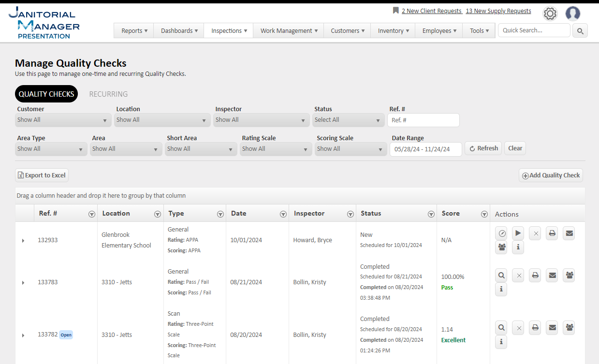Image resolution: width=599 pixels, height=364 pixels.
Task: Click the search magnifier beside Quick Search
Action: (x=580, y=31)
